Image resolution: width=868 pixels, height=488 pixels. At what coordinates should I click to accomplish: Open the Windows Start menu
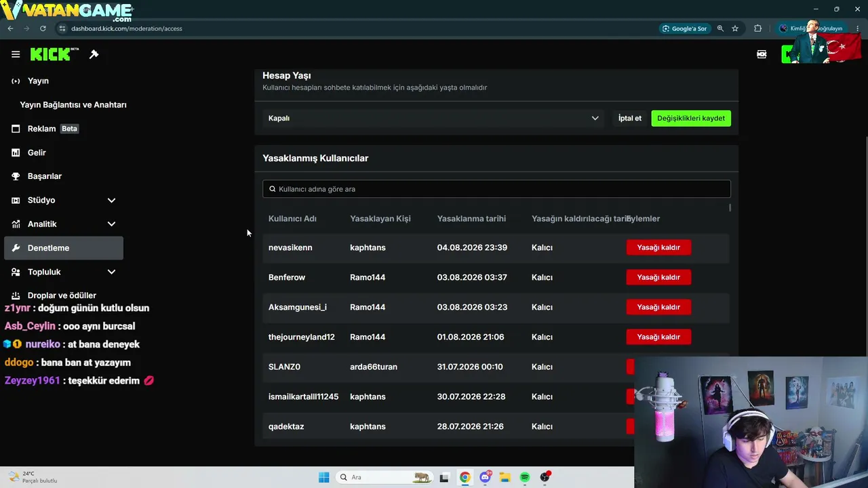(323, 477)
